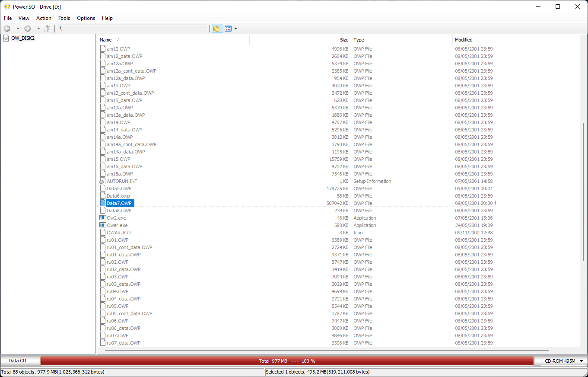588x377 pixels.
Task: Click the ru07.OWP file icon
Action: coord(102,335)
